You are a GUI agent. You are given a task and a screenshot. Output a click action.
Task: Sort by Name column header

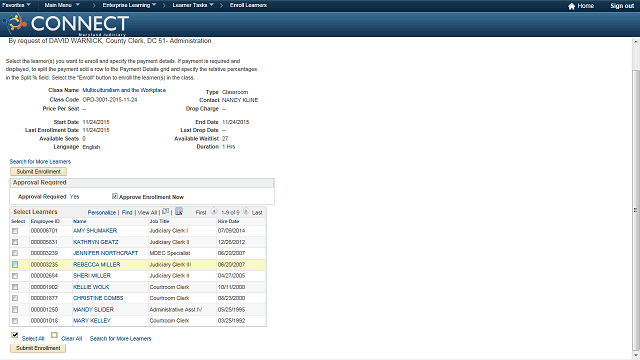(x=80, y=222)
